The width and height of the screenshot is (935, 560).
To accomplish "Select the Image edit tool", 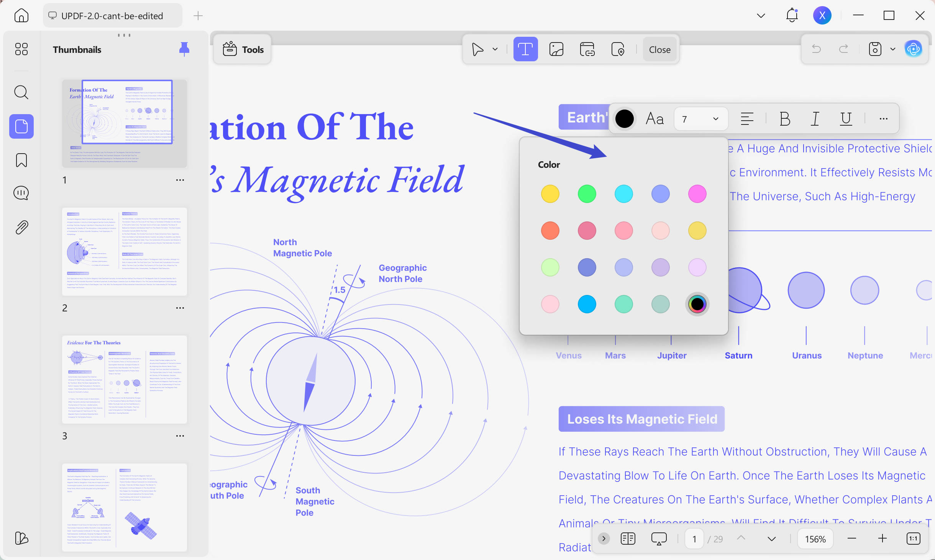I will coord(556,49).
